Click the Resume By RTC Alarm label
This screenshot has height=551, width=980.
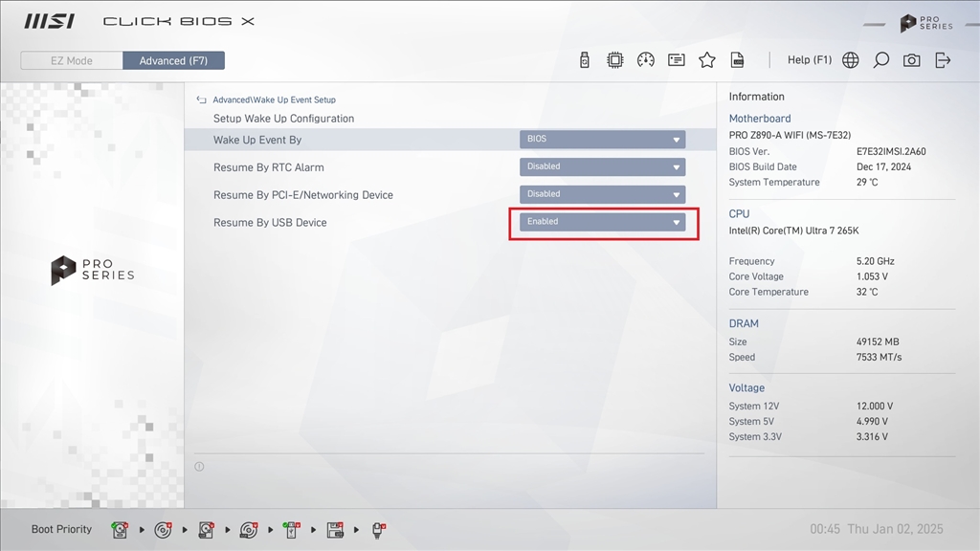coord(269,167)
